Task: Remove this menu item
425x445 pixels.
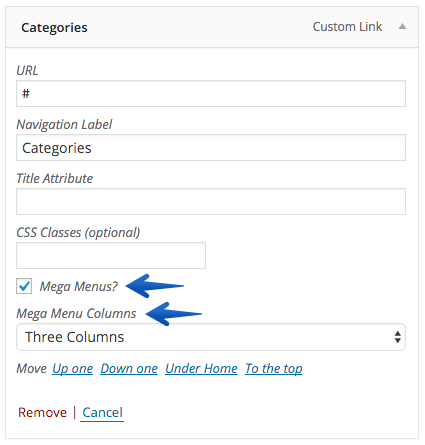Action: (42, 413)
